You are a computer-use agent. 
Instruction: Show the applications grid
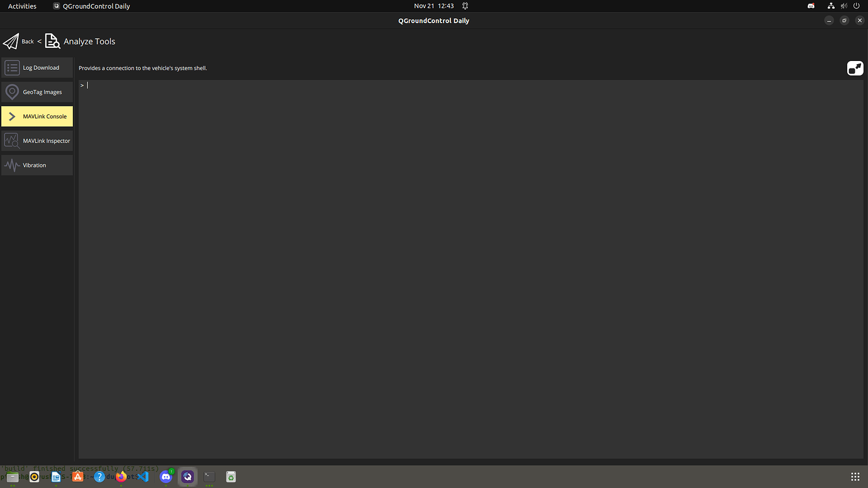pos(855,477)
